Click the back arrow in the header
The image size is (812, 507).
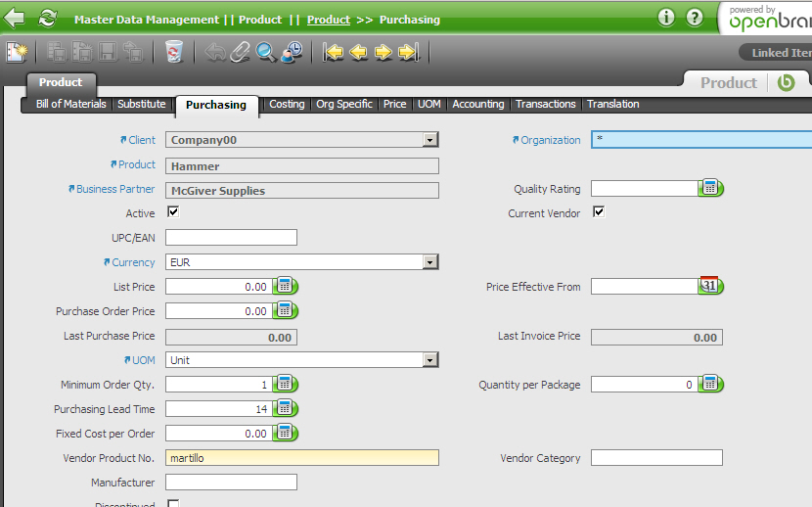15,19
